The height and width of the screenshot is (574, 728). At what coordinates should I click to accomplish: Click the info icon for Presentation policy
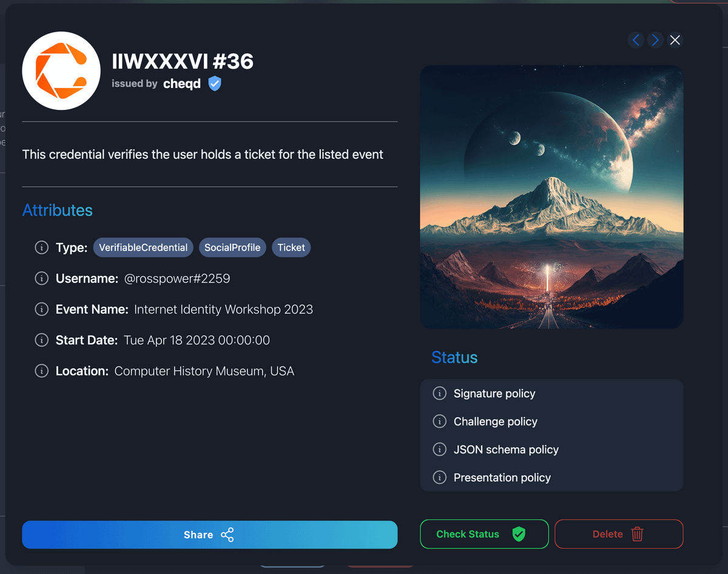pyautogui.click(x=439, y=478)
